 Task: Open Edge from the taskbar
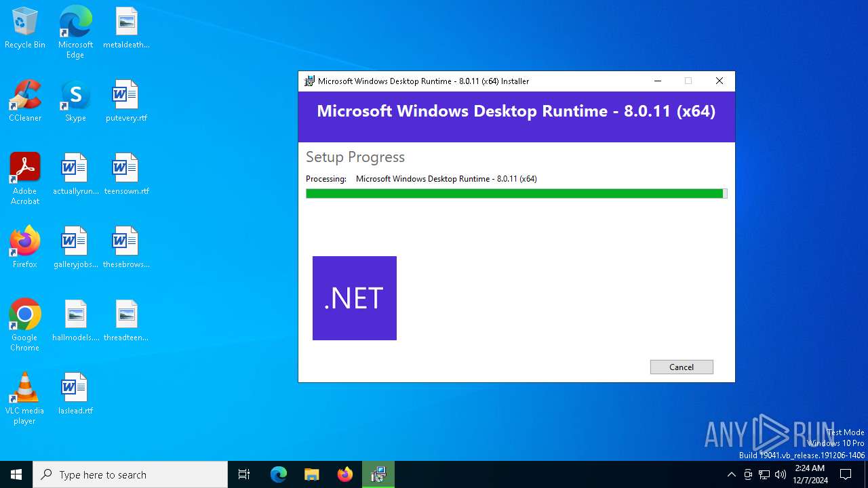279,474
